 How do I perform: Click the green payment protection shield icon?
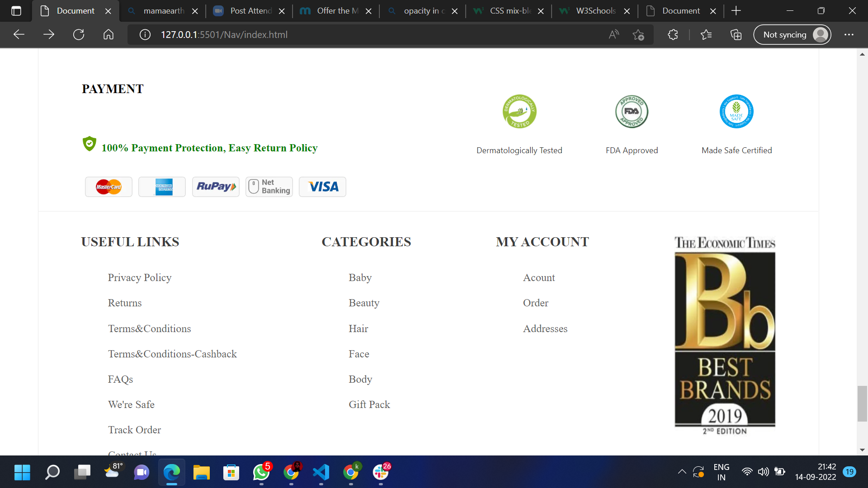coord(89,144)
